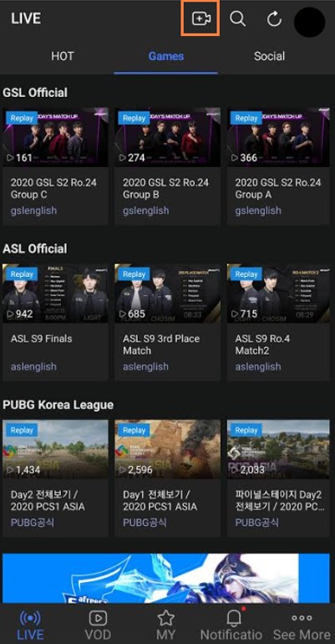Open the MY favorites star
Image resolution: width=335 pixels, height=644 pixels.
tap(166, 625)
